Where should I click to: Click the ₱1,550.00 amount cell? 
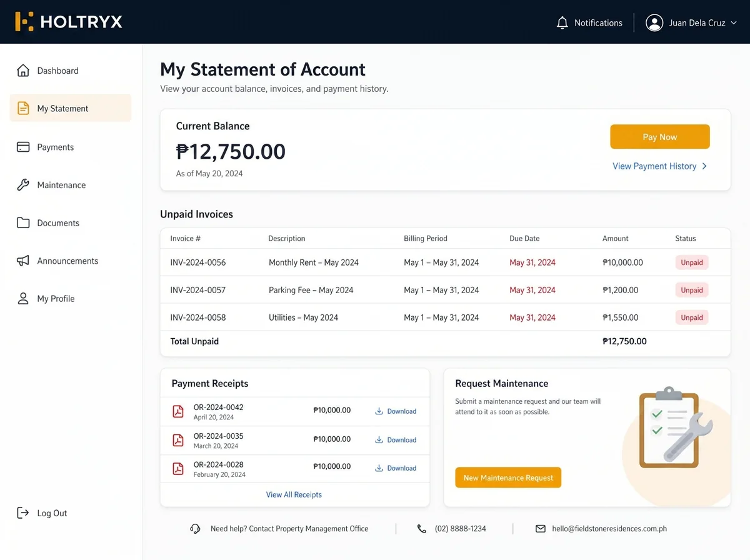[x=621, y=317]
